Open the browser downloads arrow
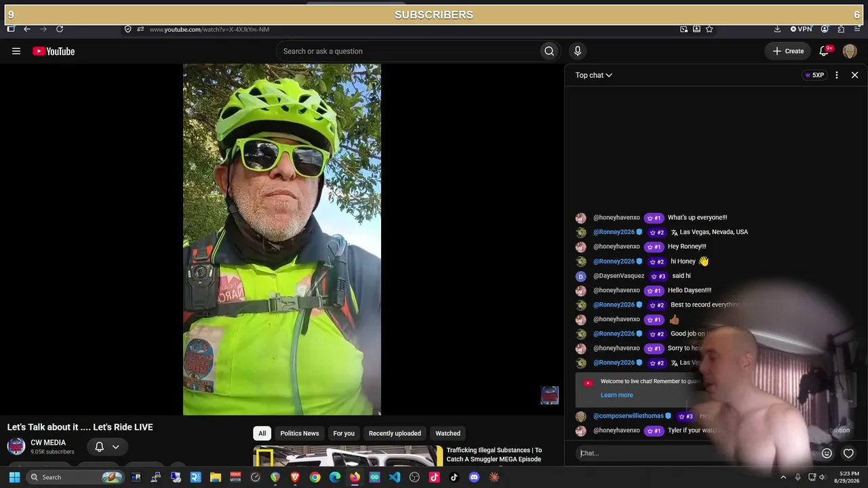The width and height of the screenshot is (868, 488). point(777,29)
